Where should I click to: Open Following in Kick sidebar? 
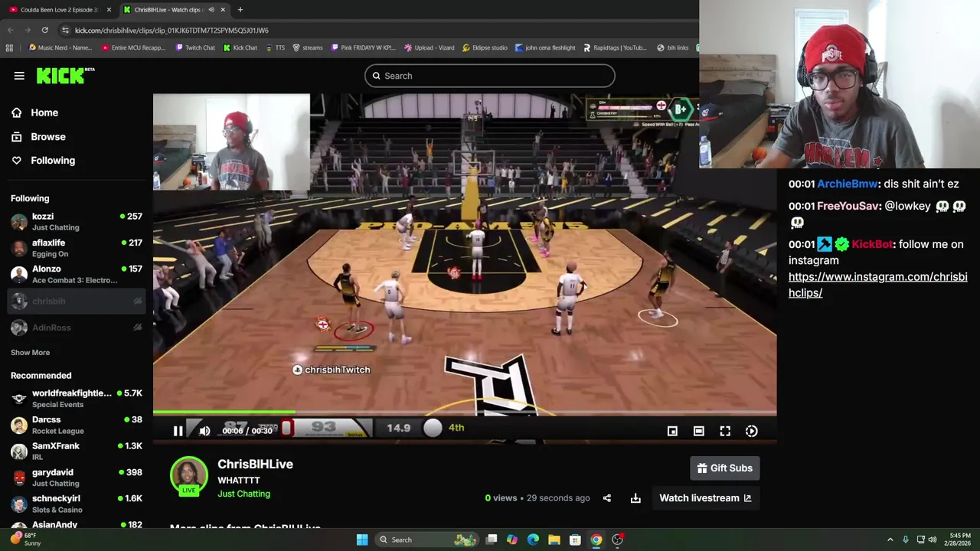(x=53, y=160)
